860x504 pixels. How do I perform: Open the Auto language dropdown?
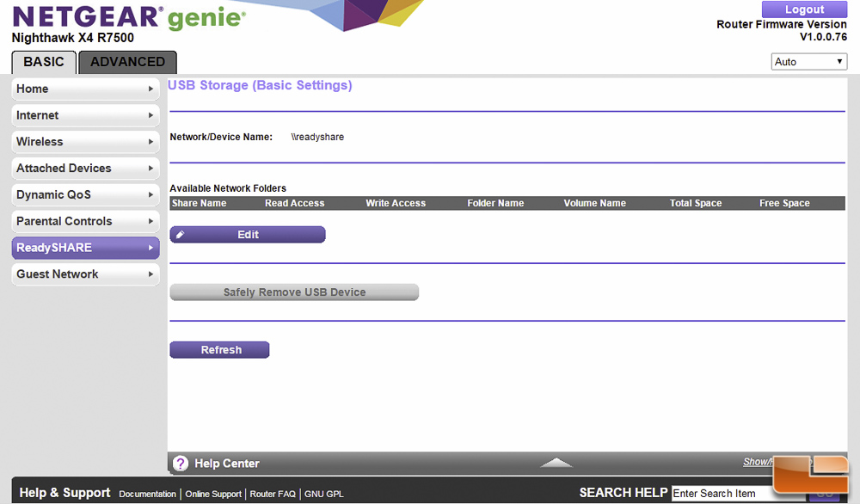click(809, 61)
